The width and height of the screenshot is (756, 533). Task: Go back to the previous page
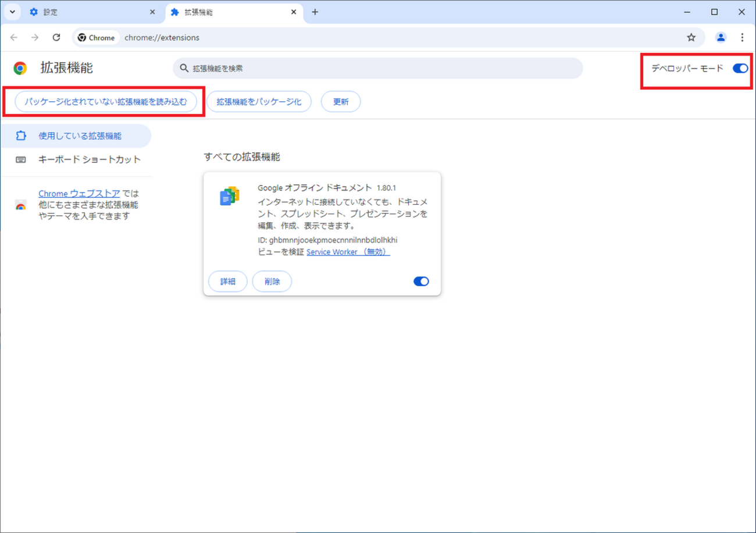tap(14, 37)
